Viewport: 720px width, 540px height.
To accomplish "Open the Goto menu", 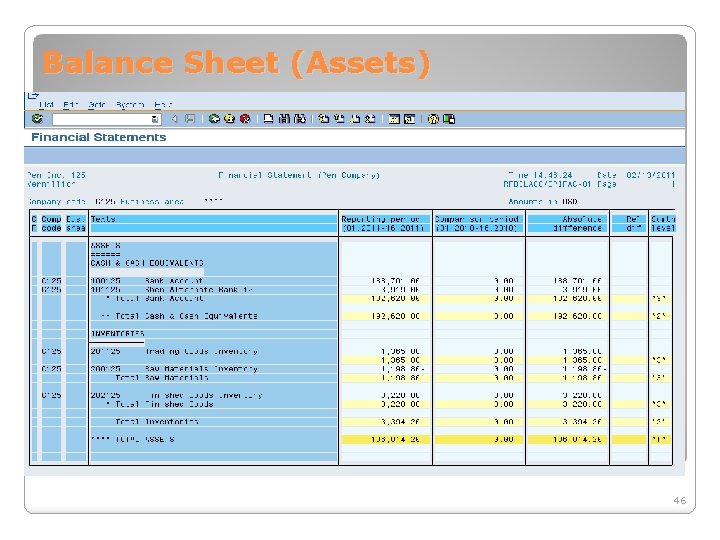I will coord(96,105).
